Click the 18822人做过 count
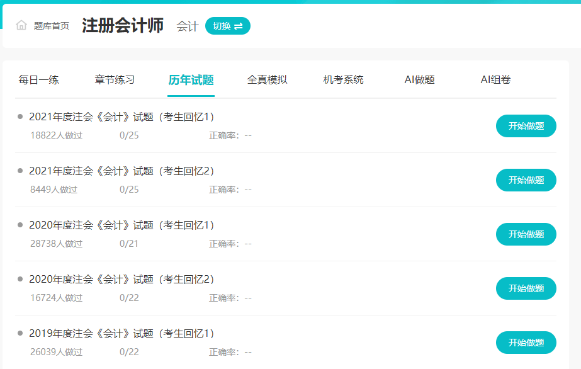581x369 pixels. click(56, 136)
